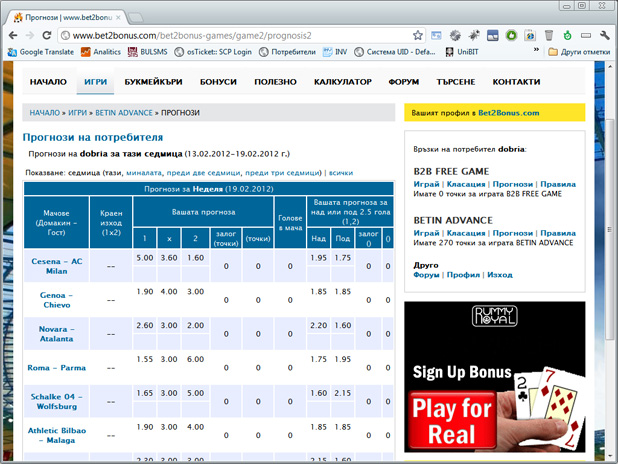This screenshot has height=464, width=618.
Task: Show predictions for миналата week
Action: point(143,173)
